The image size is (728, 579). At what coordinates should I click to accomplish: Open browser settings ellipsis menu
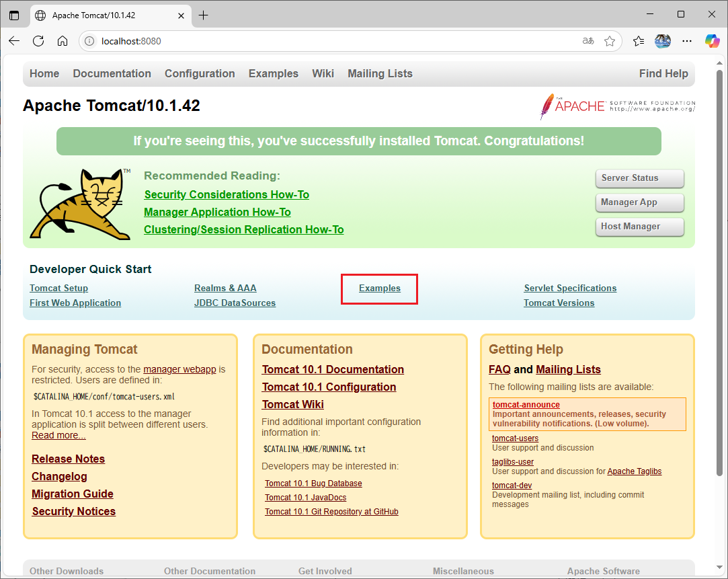[x=687, y=41]
